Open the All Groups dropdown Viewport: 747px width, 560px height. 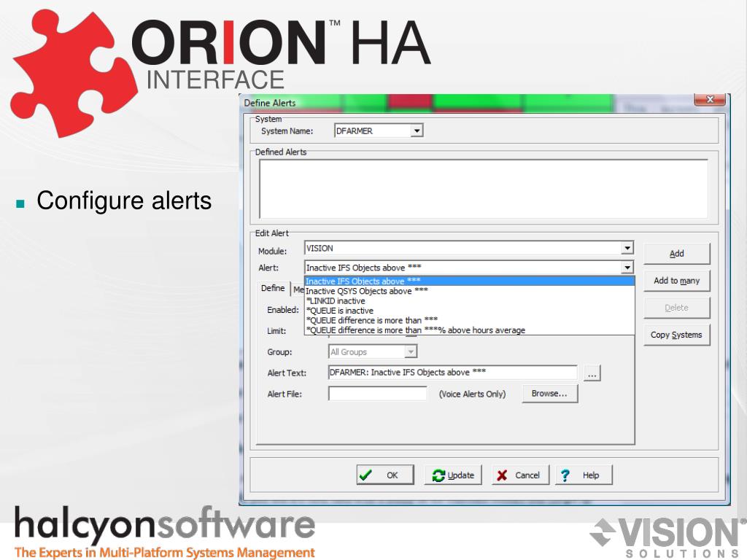411,352
